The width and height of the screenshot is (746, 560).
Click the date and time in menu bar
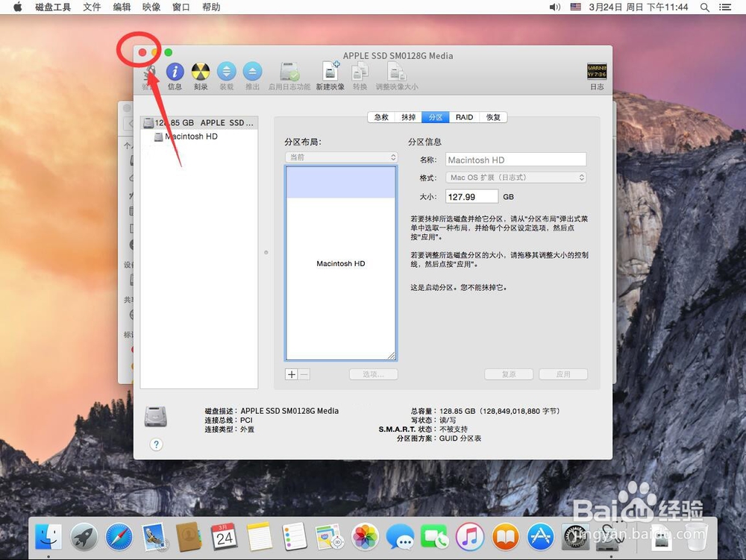pos(638,7)
